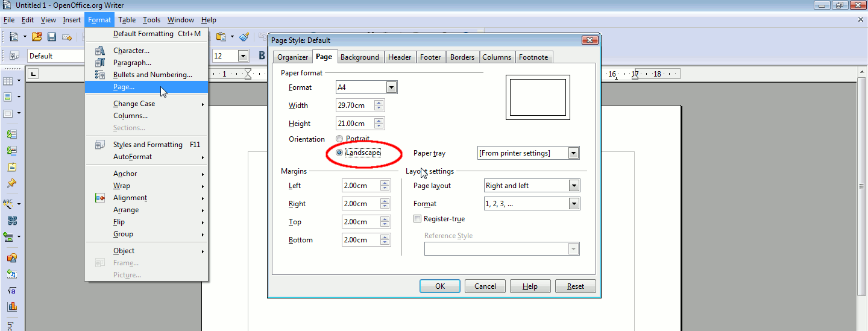Image resolution: width=868 pixels, height=331 pixels.
Task: Click the Help button in dialog
Action: point(530,286)
